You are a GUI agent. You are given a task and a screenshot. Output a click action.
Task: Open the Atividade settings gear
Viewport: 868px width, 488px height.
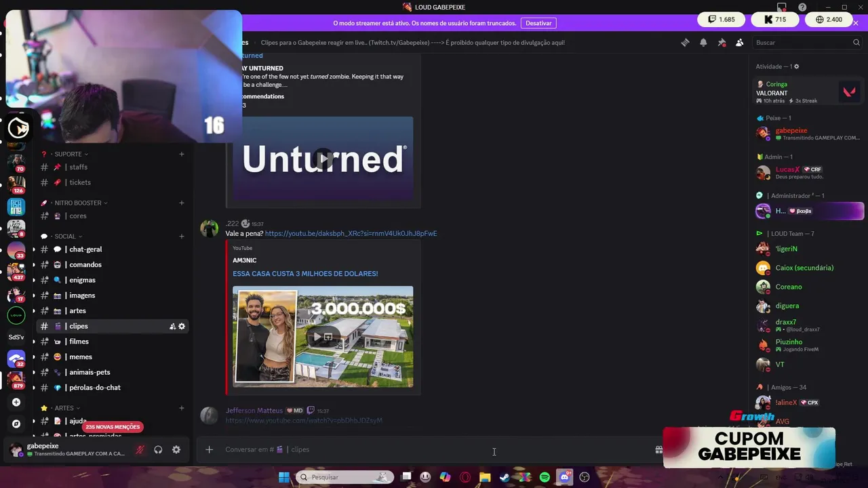pyautogui.click(x=797, y=66)
